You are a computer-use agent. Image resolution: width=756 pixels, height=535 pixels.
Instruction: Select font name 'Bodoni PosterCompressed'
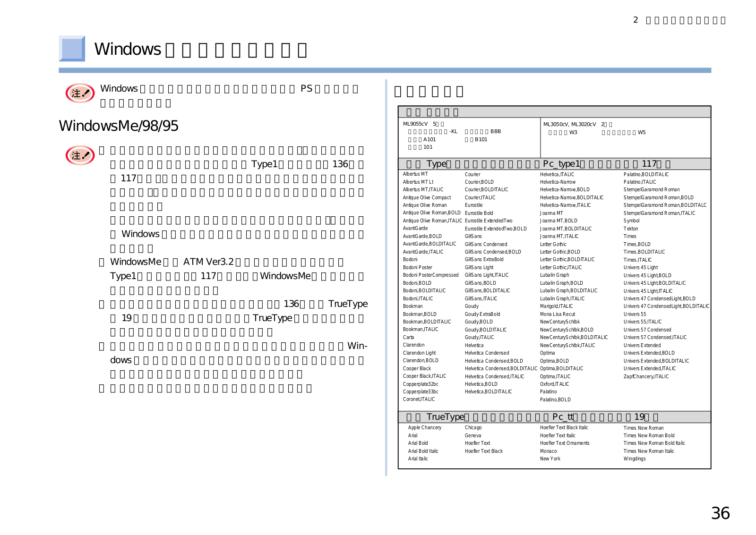431,275
